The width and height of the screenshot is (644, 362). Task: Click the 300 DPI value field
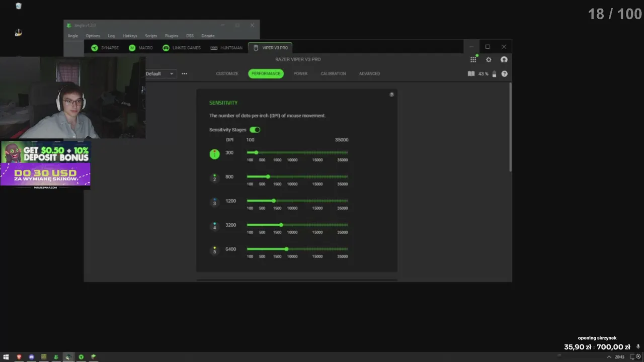pos(229,152)
